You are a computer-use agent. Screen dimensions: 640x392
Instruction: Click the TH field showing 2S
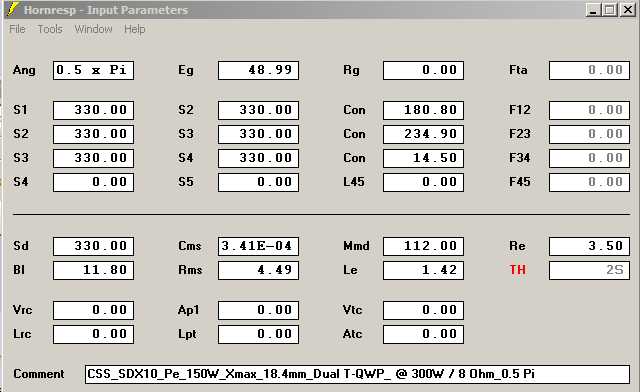click(589, 270)
